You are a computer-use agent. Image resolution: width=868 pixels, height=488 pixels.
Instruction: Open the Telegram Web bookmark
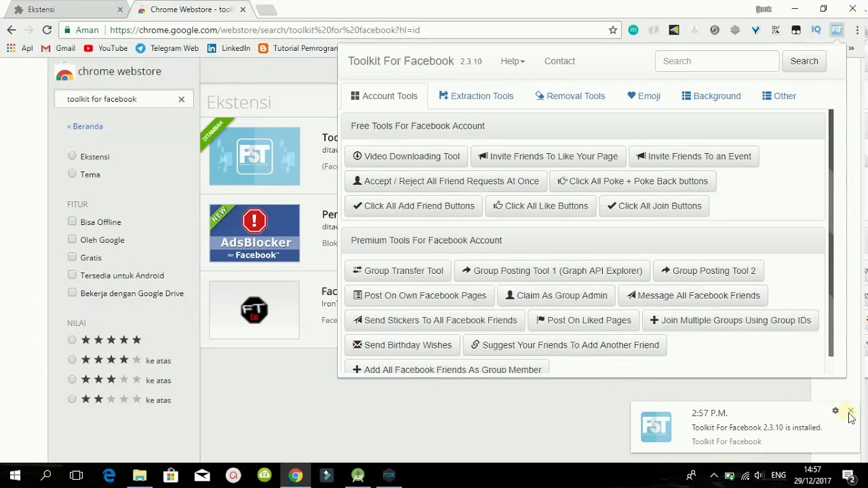tap(167, 48)
